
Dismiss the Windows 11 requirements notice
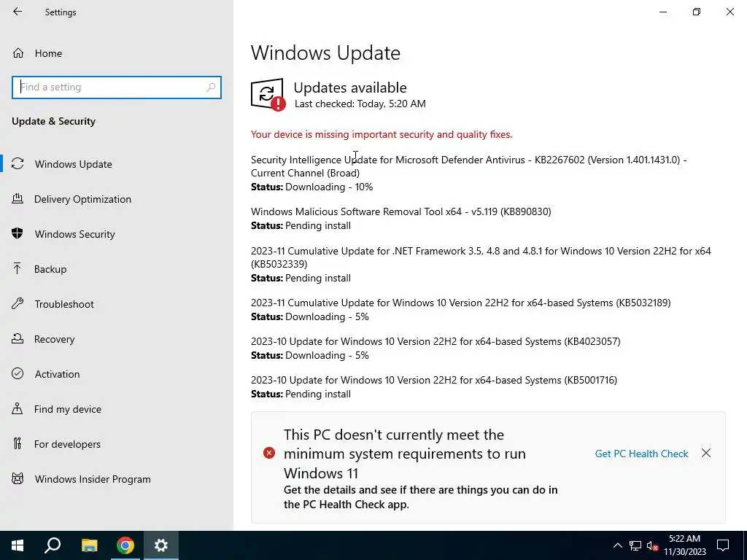[x=706, y=453]
